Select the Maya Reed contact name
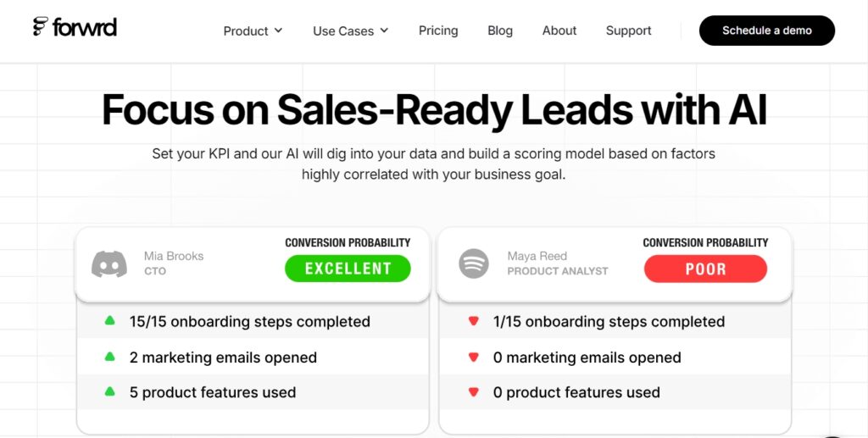 click(x=537, y=256)
